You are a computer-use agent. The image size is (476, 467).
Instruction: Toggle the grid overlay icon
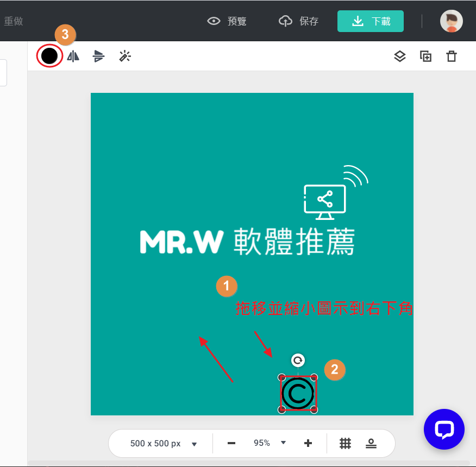[345, 443]
